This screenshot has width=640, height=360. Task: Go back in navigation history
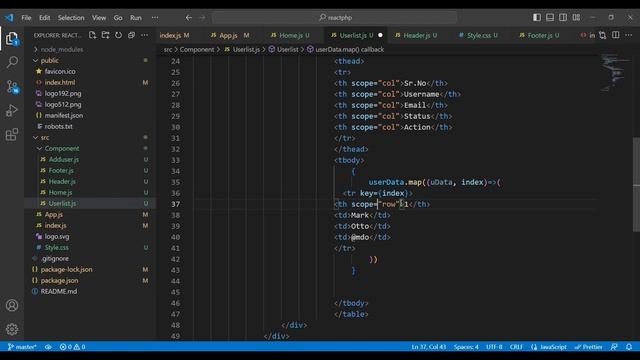(189, 18)
